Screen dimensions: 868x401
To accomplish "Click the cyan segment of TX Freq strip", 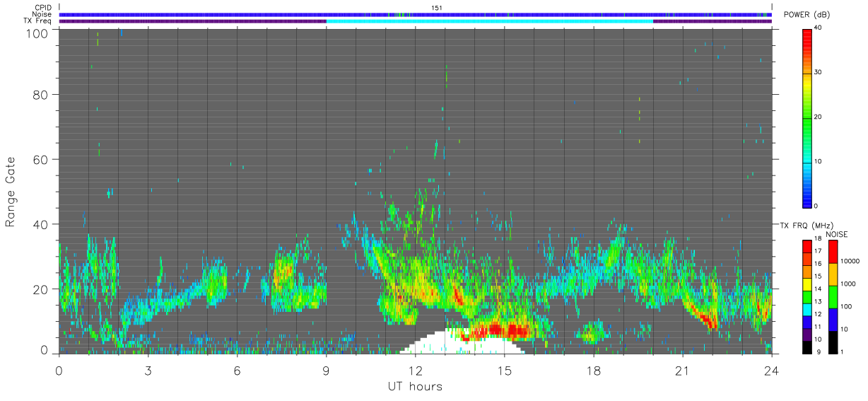I will click(489, 21).
